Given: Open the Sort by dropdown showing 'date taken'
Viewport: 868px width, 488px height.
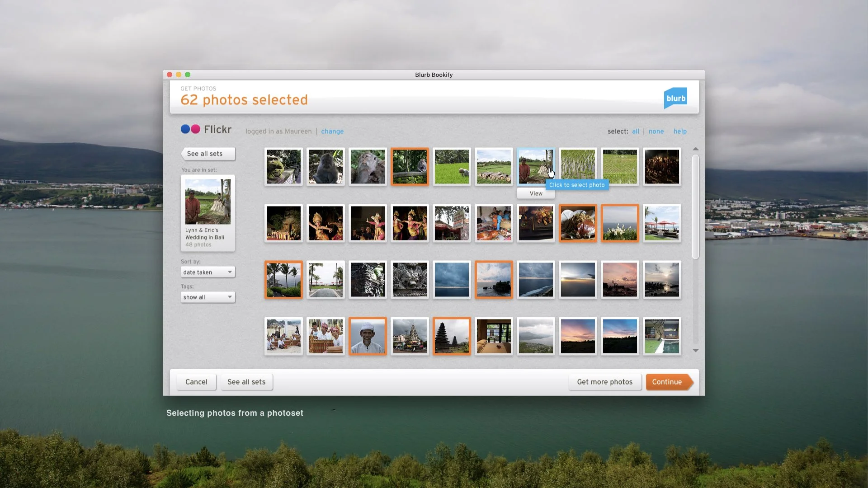Looking at the screenshot, I should click(x=208, y=272).
